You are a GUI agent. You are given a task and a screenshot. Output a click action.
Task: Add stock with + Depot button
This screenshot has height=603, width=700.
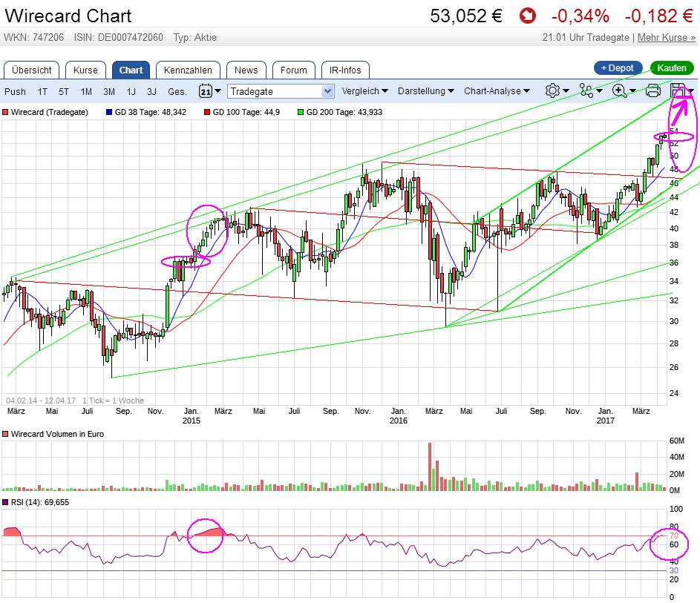click(618, 68)
